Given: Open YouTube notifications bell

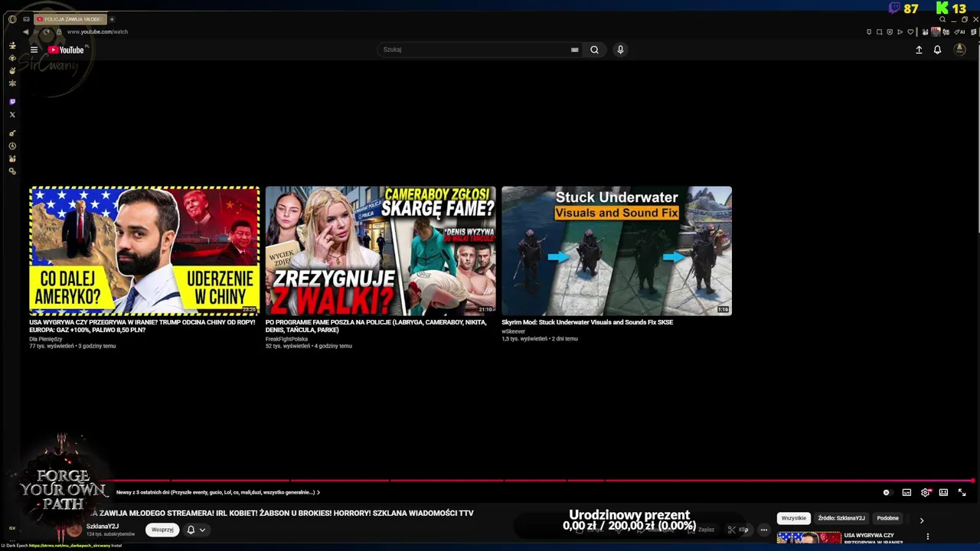Looking at the screenshot, I should (x=937, y=50).
